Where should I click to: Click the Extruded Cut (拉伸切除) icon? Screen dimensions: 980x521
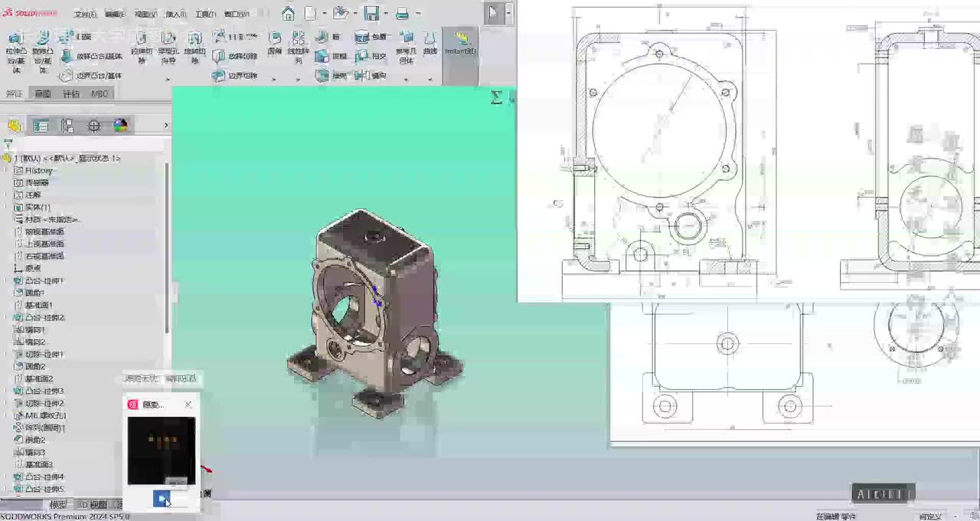point(142,38)
